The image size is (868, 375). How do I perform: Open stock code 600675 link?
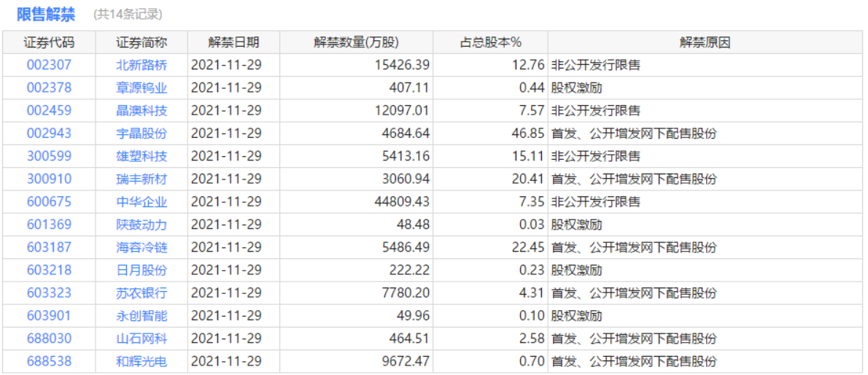(x=49, y=201)
